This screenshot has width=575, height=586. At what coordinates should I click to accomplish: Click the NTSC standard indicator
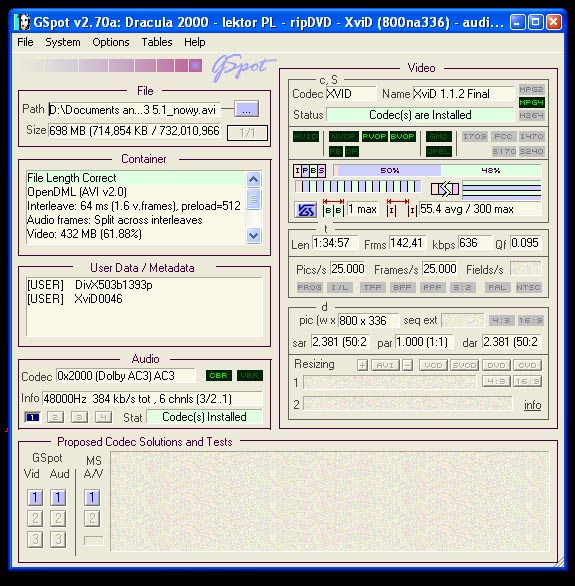528,287
